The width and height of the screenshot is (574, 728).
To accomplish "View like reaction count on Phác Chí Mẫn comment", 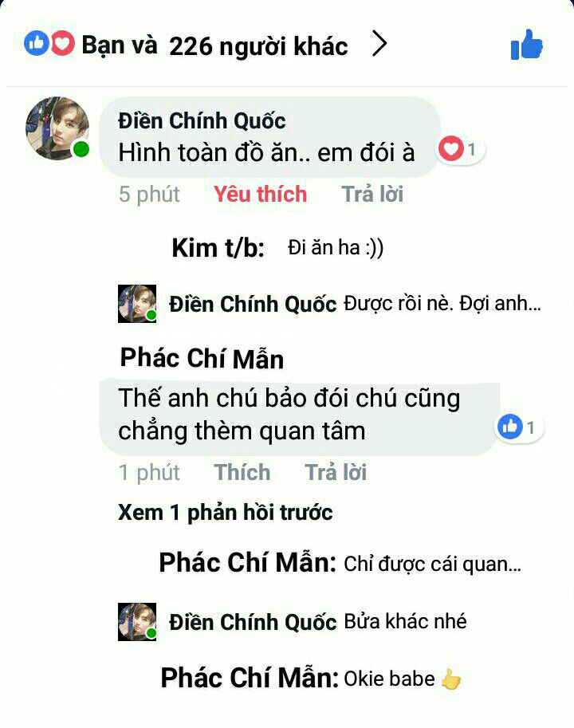I will [520, 427].
